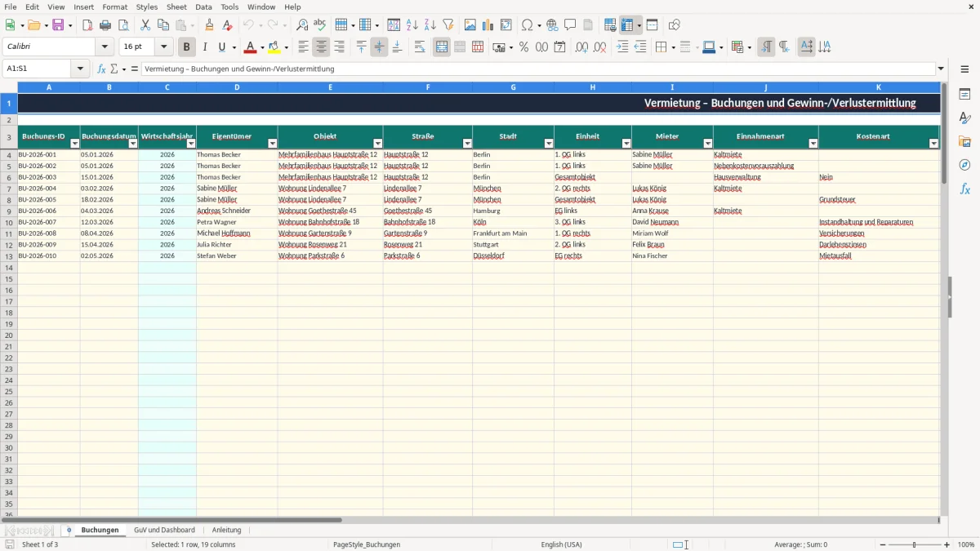Image resolution: width=980 pixels, height=551 pixels.
Task: Switch to Anleitung sheet tab
Action: [227, 530]
